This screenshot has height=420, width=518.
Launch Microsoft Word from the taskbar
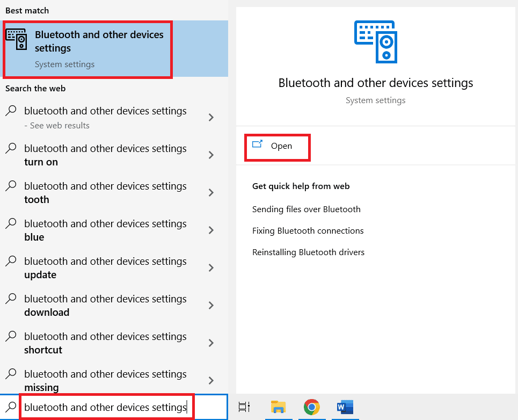point(345,407)
